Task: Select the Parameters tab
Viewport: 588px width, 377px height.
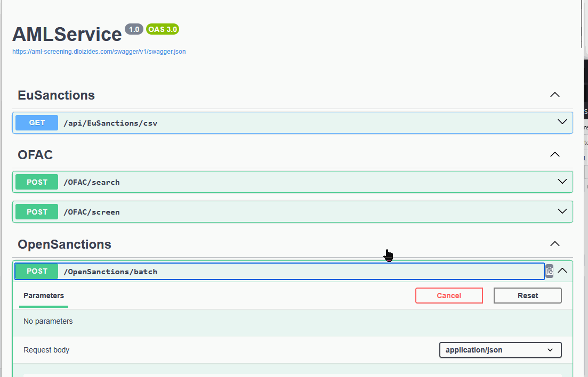Action: coord(44,296)
